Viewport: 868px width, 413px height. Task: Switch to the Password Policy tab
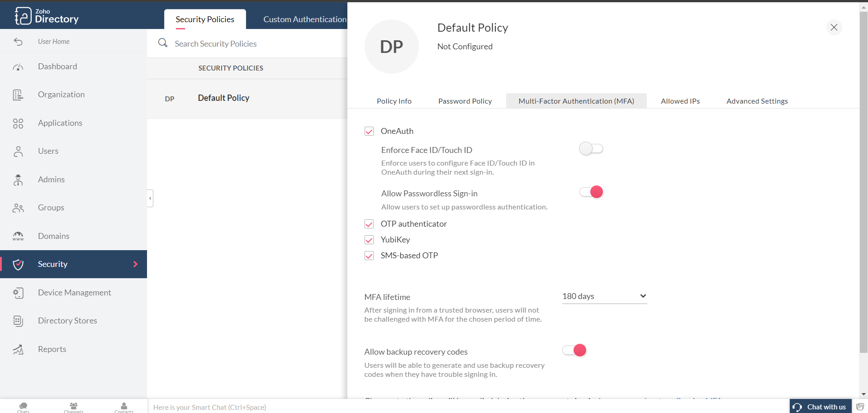pos(465,101)
